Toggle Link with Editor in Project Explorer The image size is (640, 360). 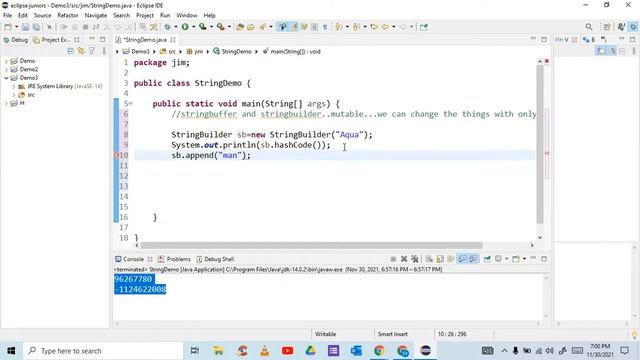point(81,51)
